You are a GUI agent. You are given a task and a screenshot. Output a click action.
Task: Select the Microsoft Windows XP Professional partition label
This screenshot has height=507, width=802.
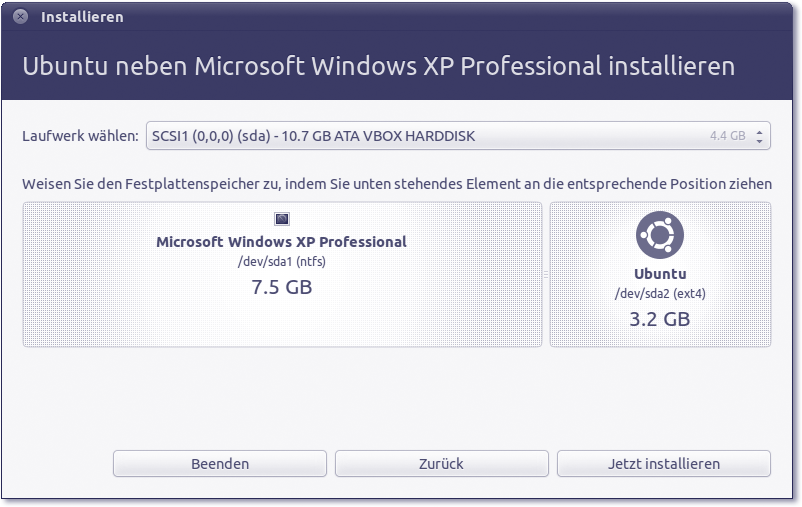281,242
